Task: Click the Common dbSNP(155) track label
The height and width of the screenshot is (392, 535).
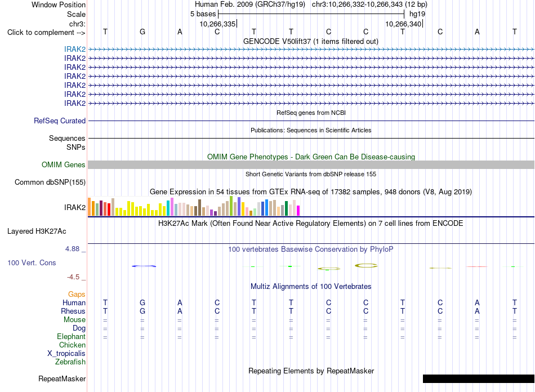Action: (x=50, y=182)
